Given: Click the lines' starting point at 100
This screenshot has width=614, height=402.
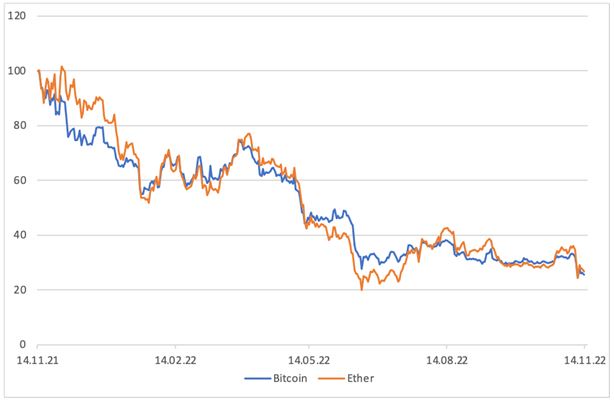Looking at the screenshot, I should (x=38, y=71).
